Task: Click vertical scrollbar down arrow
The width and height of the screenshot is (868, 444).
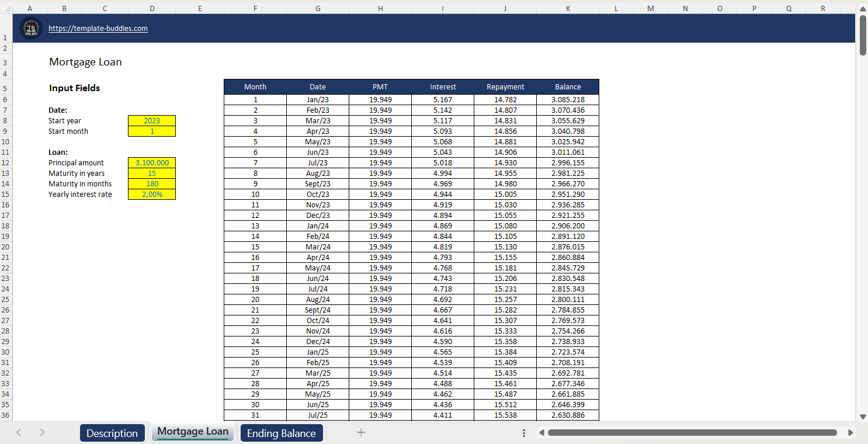Action: [x=863, y=416]
